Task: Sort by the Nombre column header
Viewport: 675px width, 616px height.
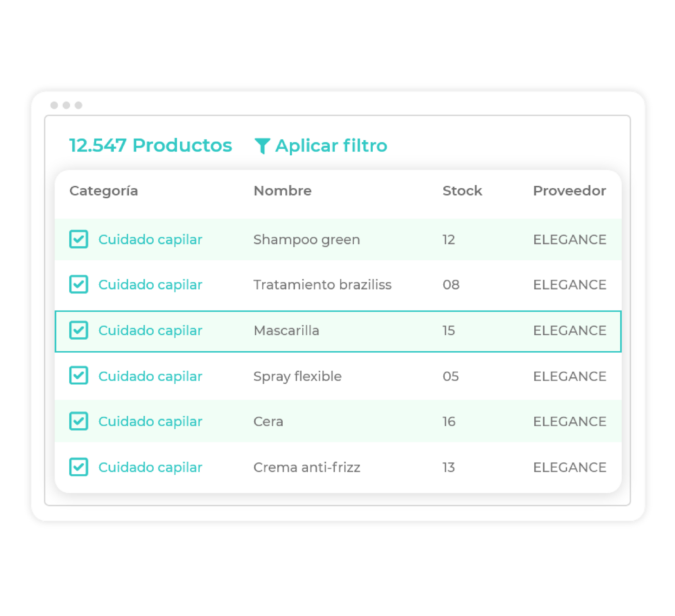Action: point(283,191)
